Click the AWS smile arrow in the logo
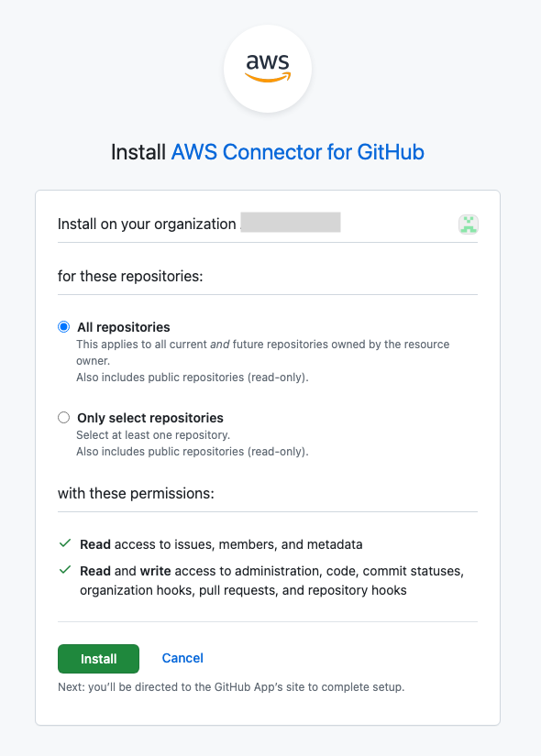 pyautogui.click(x=268, y=79)
